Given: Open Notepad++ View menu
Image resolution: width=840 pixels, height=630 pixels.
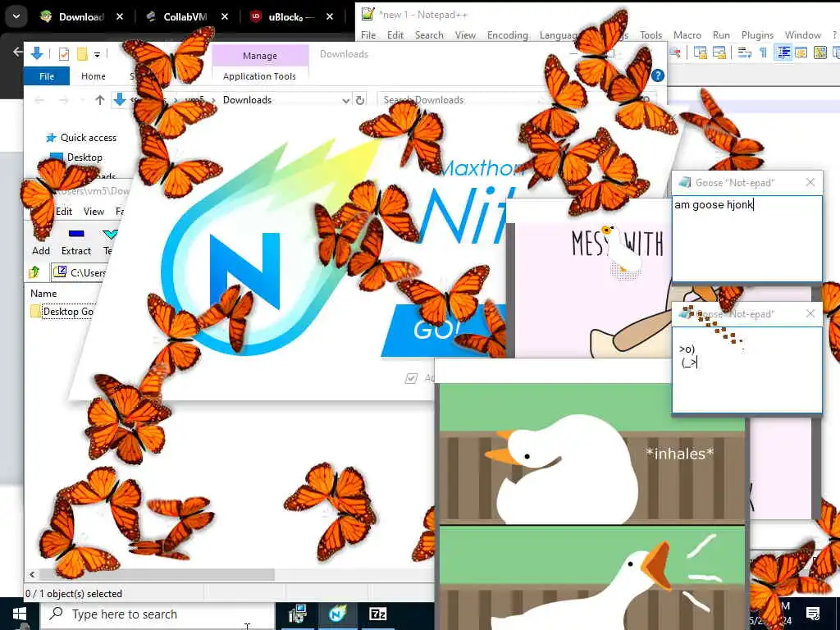Looking at the screenshot, I should click(x=465, y=35).
